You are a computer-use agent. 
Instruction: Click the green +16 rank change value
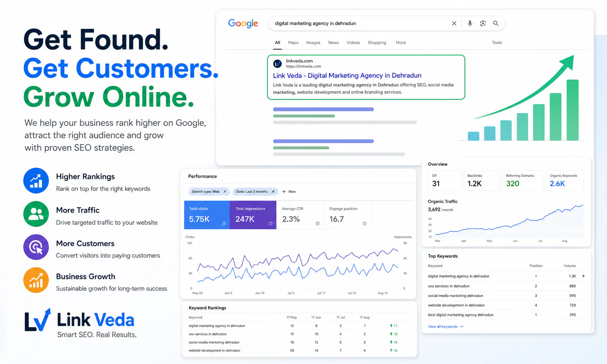(394, 351)
